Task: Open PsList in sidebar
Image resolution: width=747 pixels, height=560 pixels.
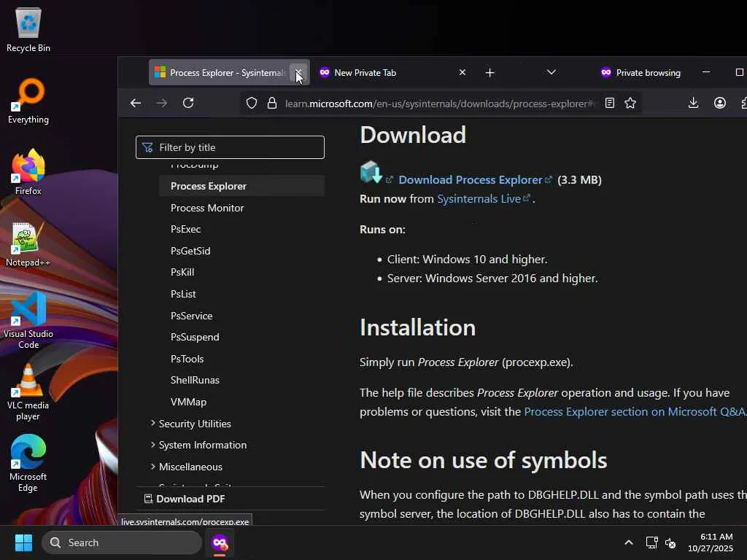Action: (183, 294)
